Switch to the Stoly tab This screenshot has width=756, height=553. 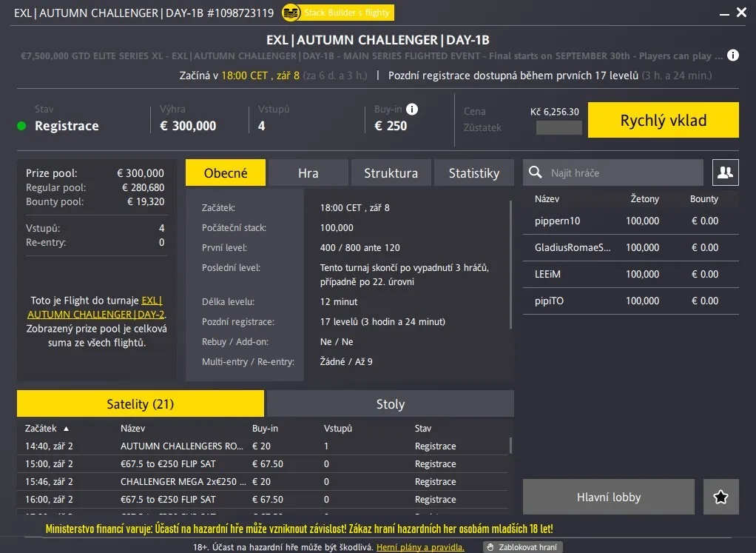[390, 403]
